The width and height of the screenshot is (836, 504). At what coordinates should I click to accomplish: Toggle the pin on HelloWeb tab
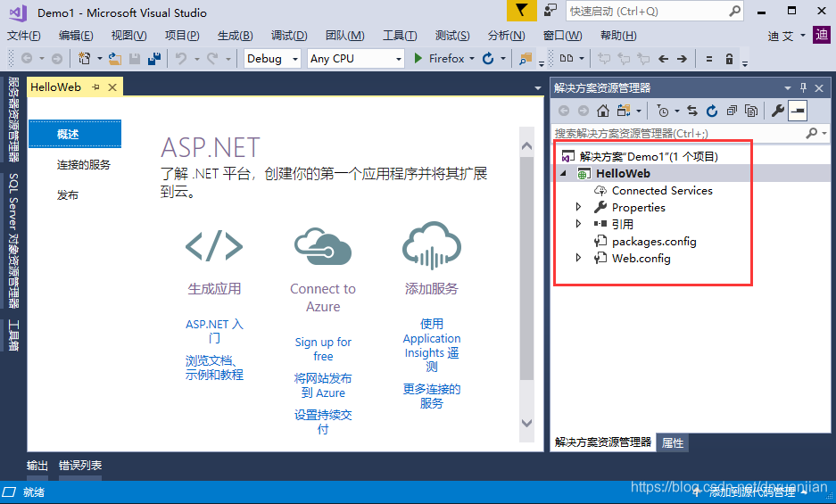(96, 87)
